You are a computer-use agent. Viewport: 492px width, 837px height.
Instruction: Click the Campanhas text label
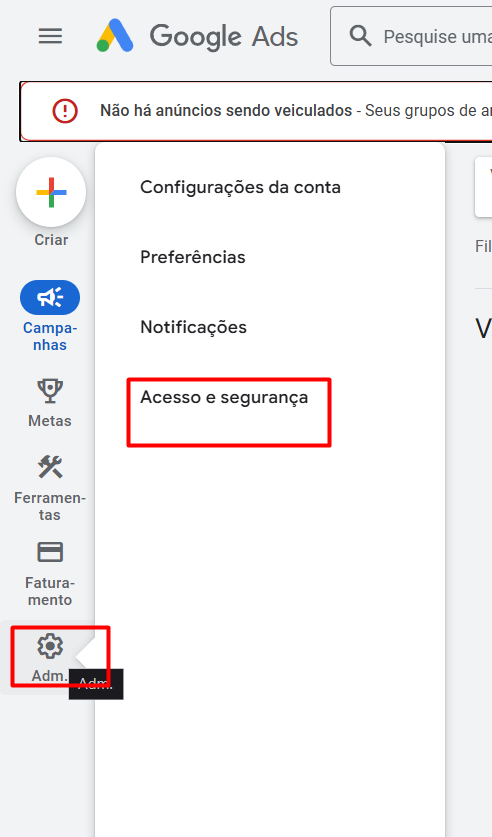pos(50,336)
